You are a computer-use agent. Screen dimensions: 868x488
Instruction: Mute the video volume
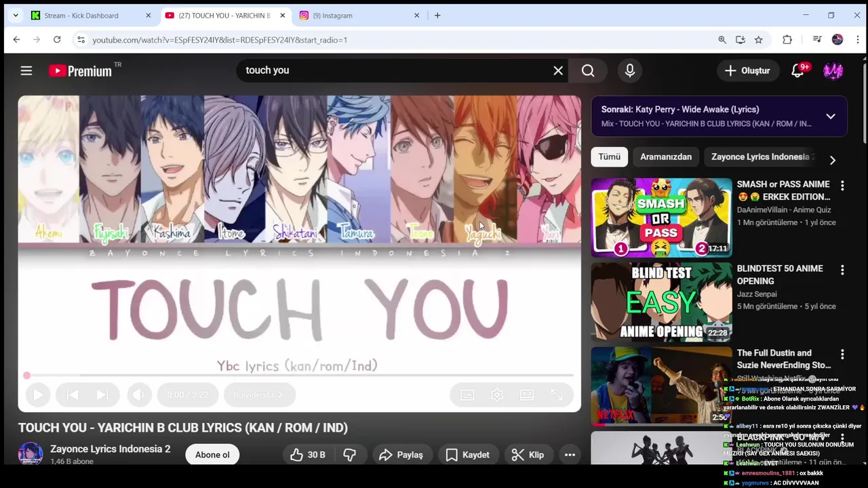(139, 394)
